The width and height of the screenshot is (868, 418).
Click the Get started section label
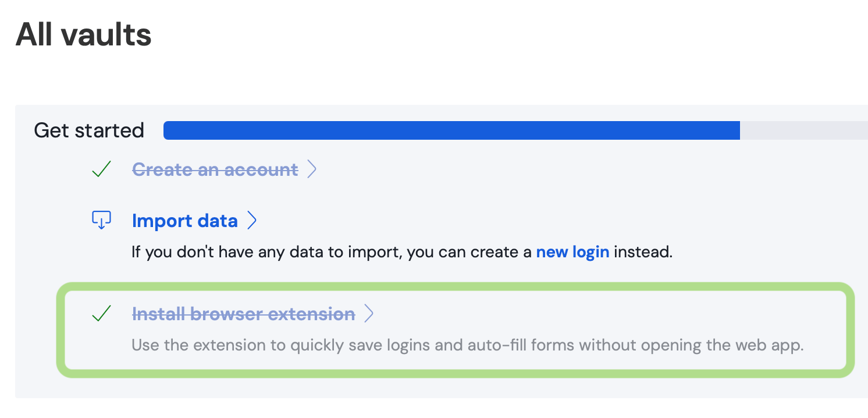pos(89,130)
